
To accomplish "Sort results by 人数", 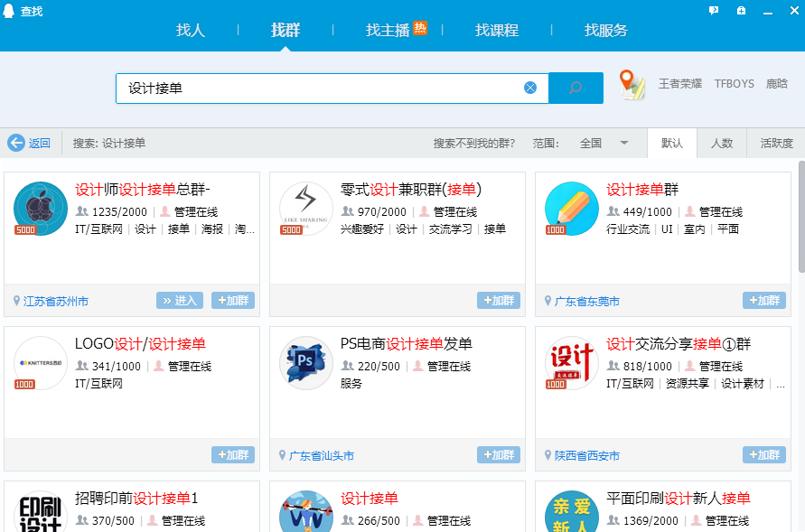I will (x=723, y=143).
